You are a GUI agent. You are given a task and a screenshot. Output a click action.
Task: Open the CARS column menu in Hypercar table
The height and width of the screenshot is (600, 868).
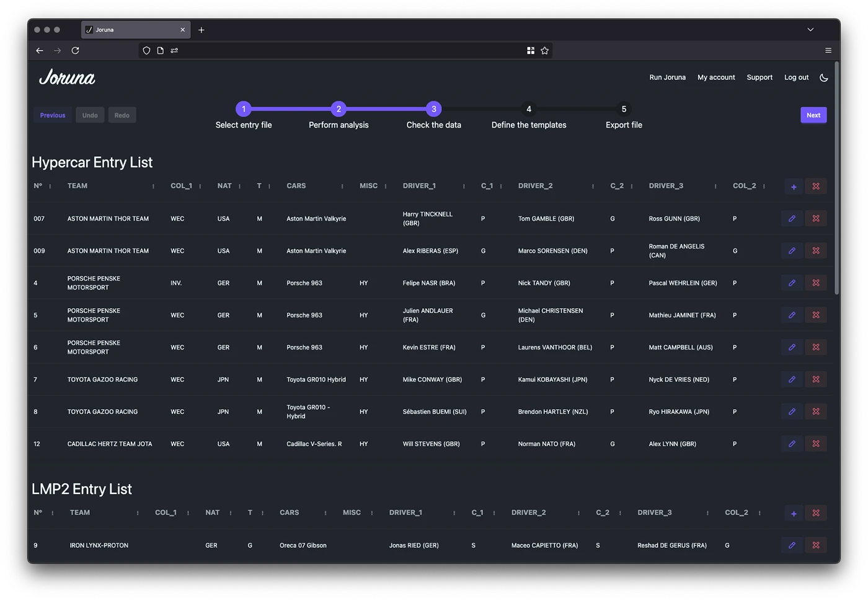pos(342,187)
